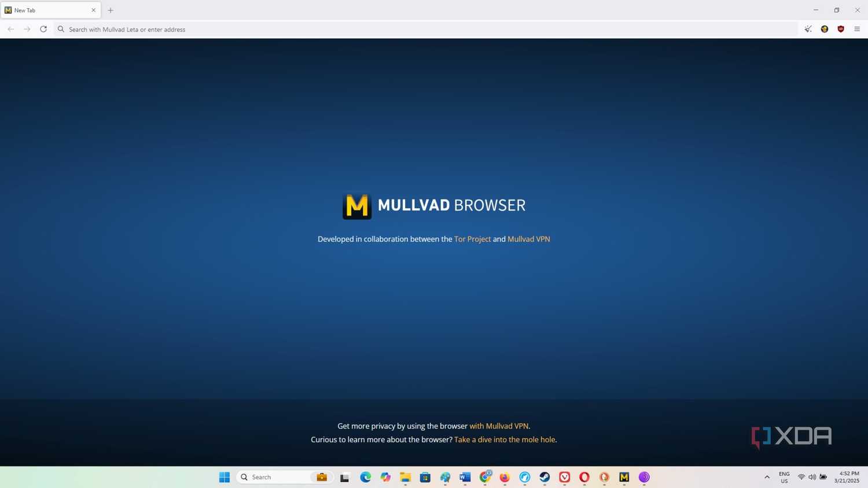Show hidden system tray icons

[767, 477]
